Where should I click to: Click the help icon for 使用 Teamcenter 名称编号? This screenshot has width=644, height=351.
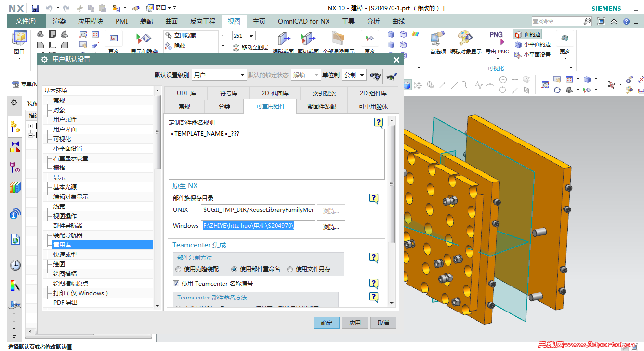pos(374,283)
